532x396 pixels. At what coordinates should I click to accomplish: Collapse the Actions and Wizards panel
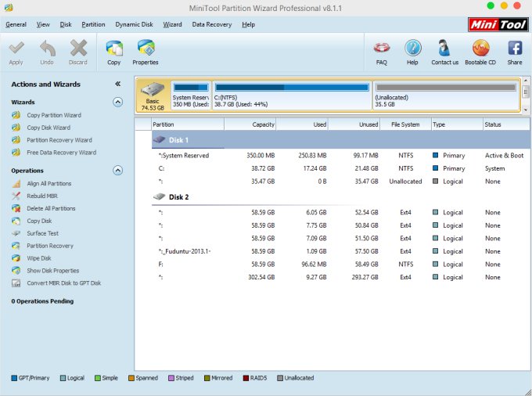point(117,84)
